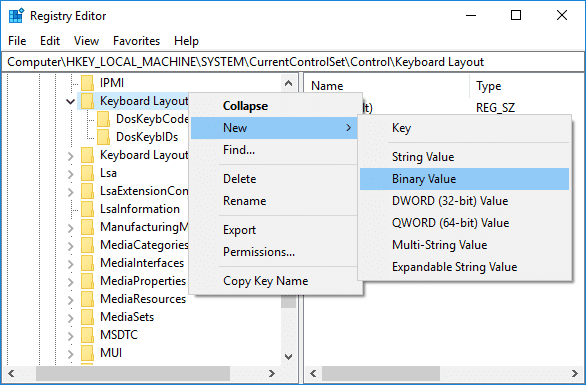Open the Edit menu
The image size is (586, 385).
click(50, 41)
